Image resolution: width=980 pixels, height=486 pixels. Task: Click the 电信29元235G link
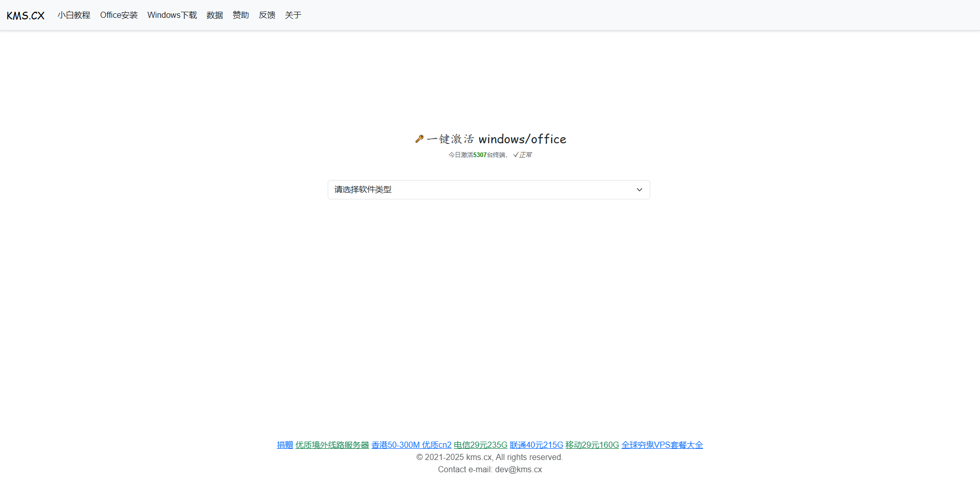pos(481,445)
